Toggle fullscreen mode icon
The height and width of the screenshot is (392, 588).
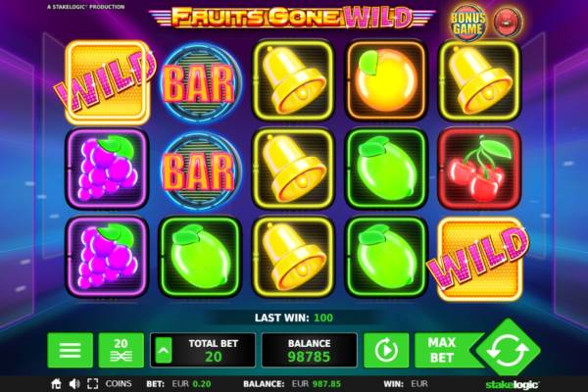click(x=93, y=384)
